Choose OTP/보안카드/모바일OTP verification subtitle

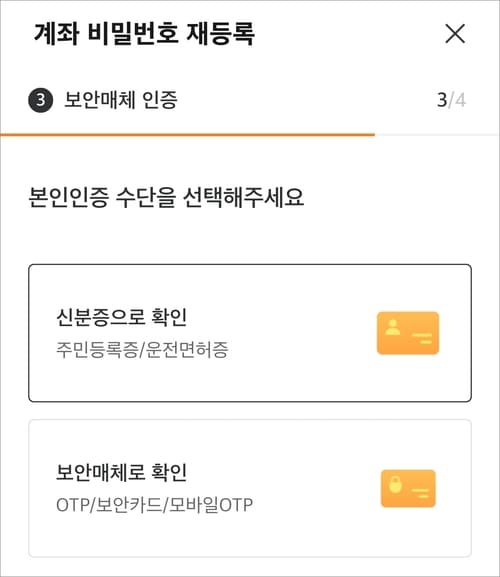(x=155, y=505)
